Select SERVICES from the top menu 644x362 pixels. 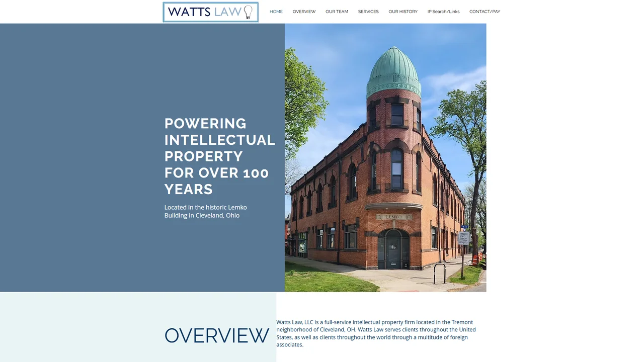click(x=368, y=12)
